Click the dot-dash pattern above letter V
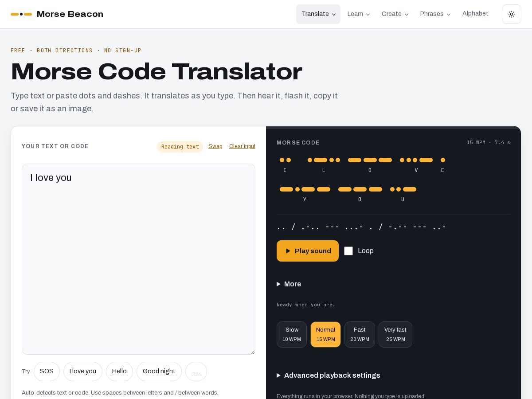 tap(416, 160)
